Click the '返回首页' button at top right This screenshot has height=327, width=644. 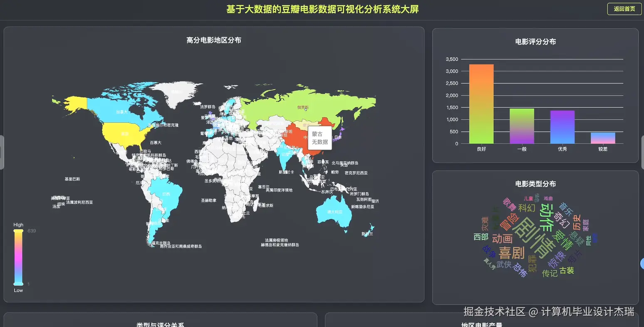coord(624,9)
